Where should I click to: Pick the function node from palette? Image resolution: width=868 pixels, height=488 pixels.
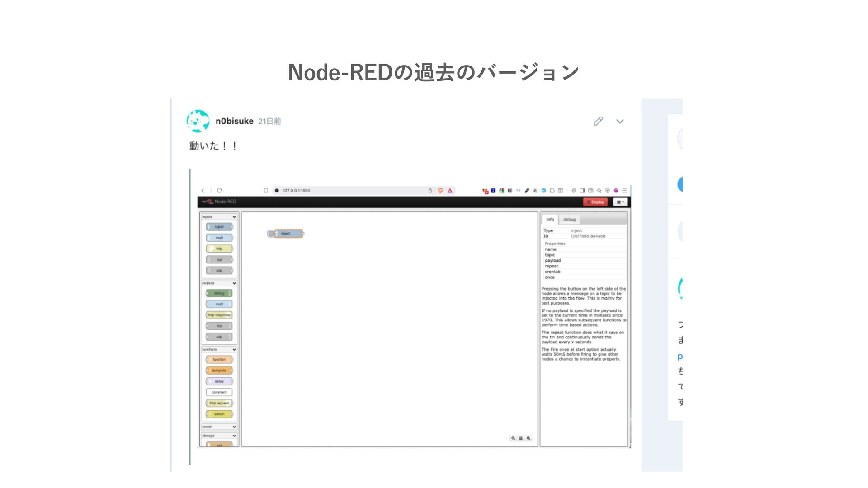tap(219, 360)
